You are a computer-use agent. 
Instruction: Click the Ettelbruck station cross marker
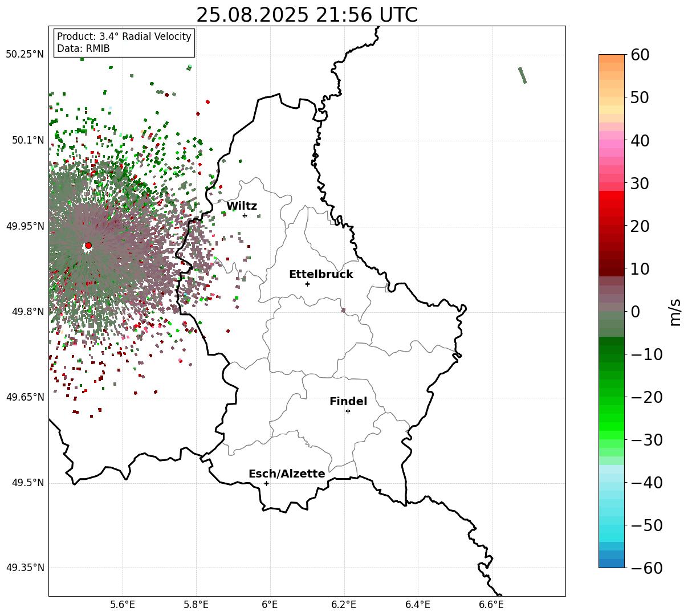pyautogui.click(x=307, y=284)
